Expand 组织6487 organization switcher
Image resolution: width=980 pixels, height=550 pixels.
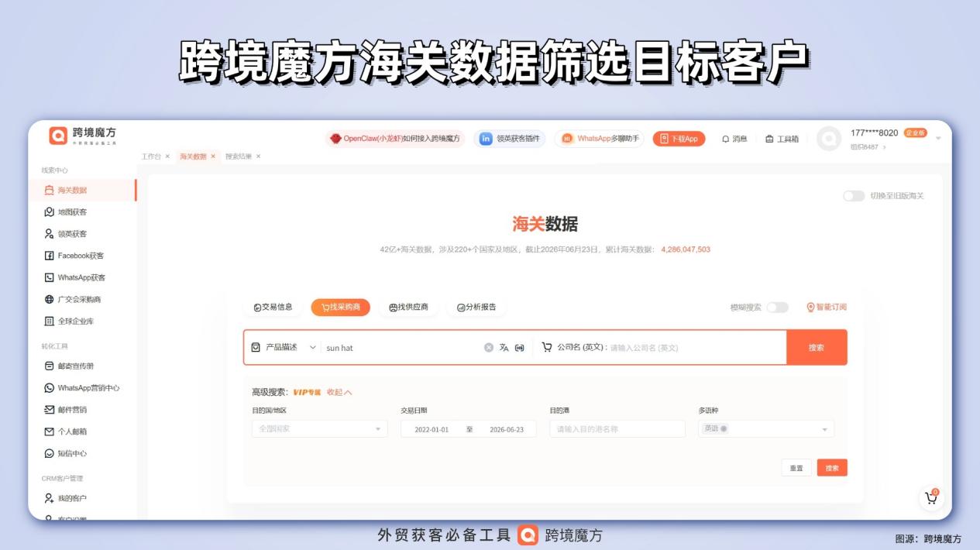click(x=868, y=147)
